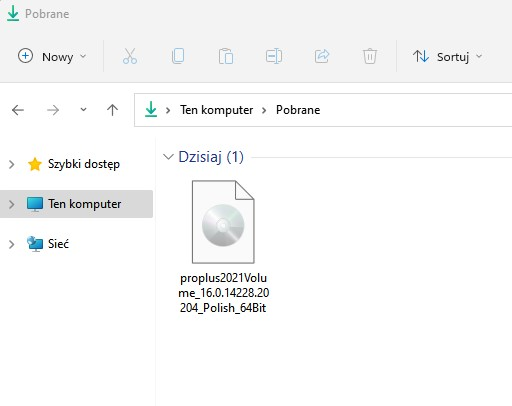Click the proplus2021Volume_16.0.14228.20204_Polish_64Bit file name
The width and height of the screenshot is (512, 406).
[x=223, y=293]
